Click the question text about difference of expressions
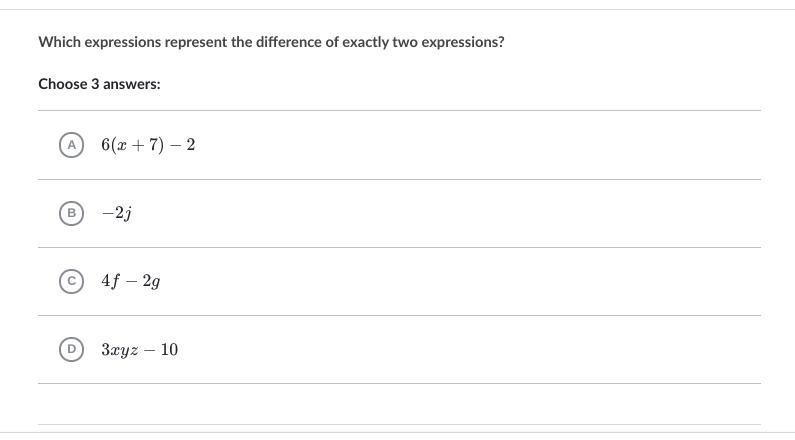 [271, 42]
